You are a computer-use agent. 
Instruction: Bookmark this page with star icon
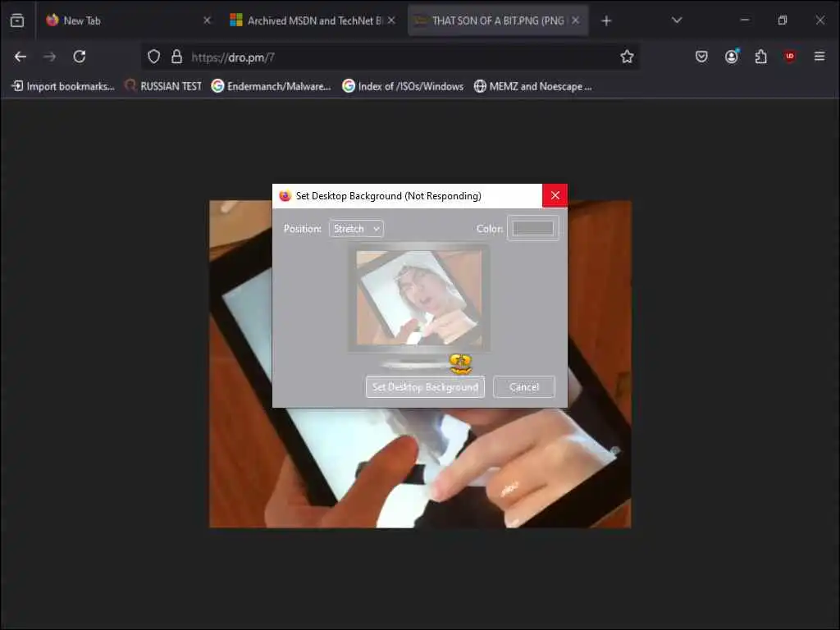pos(627,57)
